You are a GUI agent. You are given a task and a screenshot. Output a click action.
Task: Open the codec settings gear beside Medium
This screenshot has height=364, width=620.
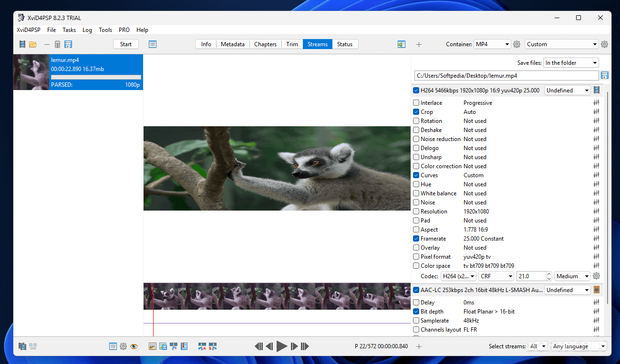pyautogui.click(x=596, y=276)
